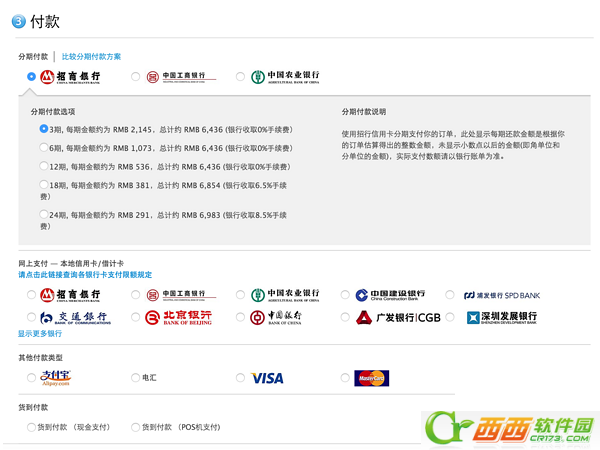Select China Merchants Bank online payment radio
The height and width of the screenshot is (450, 600).
[x=31, y=295]
